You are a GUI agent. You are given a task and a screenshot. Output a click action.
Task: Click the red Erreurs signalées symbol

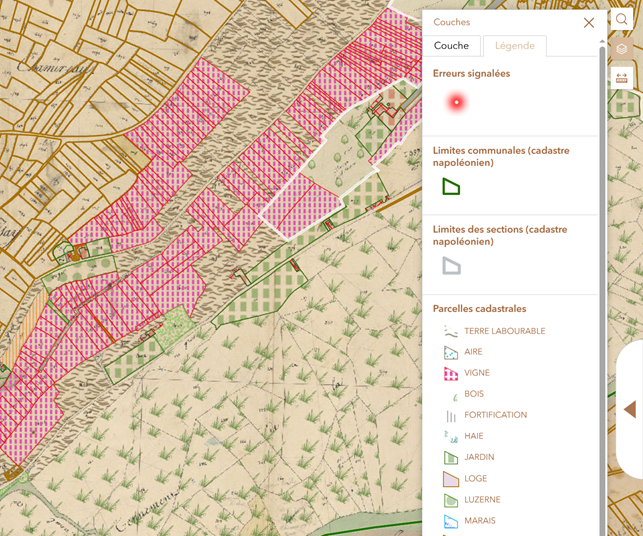click(x=456, y=102)
